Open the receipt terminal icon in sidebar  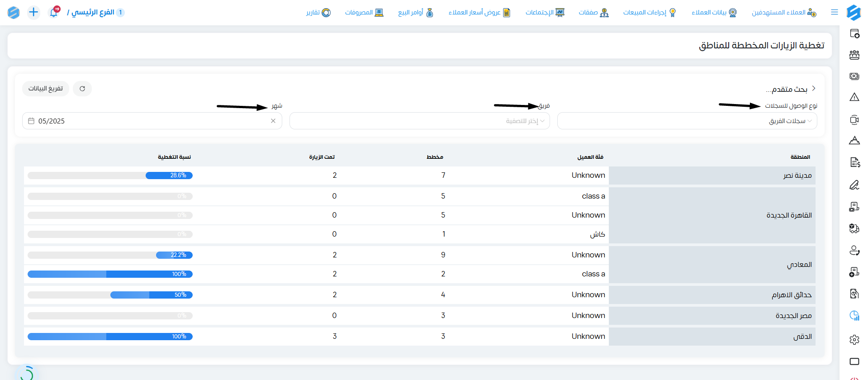854,207
